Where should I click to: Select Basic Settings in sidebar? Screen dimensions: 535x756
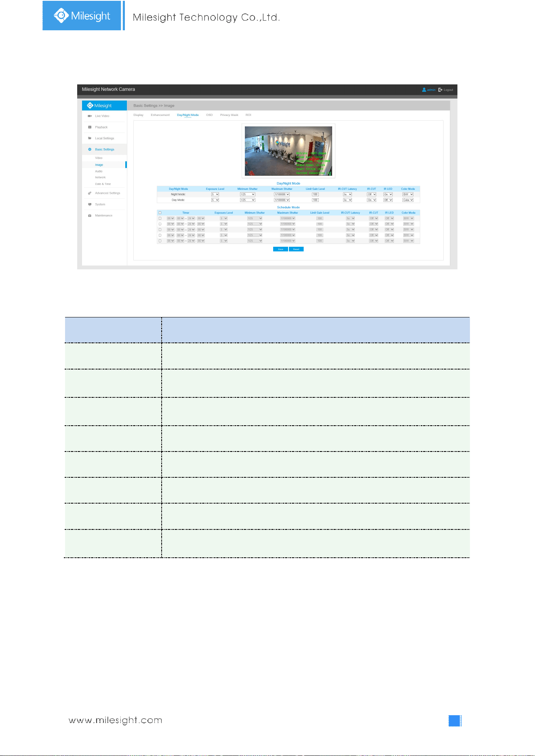[x=105, y=149]
